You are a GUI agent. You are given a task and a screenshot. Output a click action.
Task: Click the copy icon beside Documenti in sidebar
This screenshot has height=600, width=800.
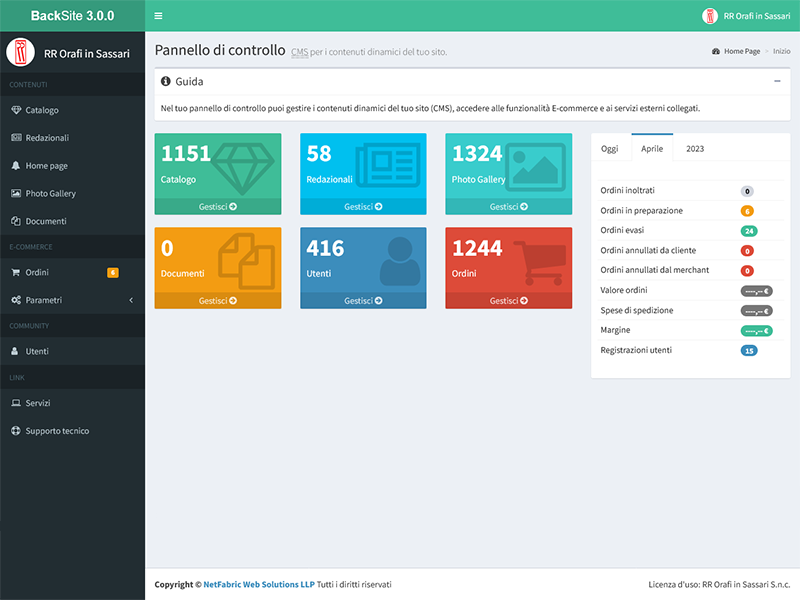click(x=16, y=221)
